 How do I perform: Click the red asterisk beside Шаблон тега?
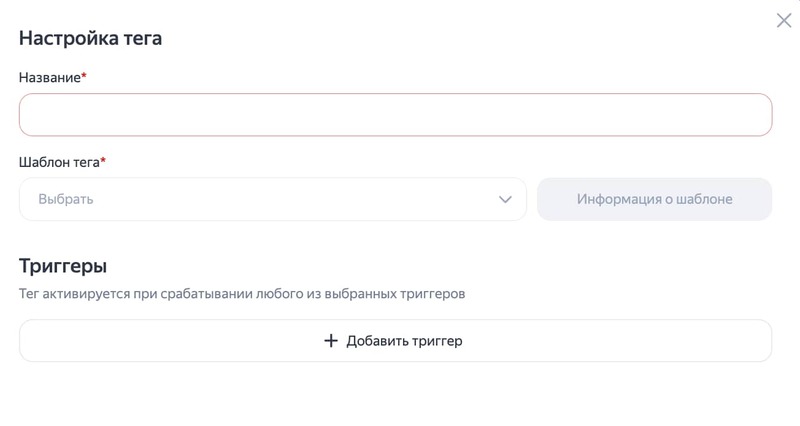pyautogui.click(x=103, y=162)
